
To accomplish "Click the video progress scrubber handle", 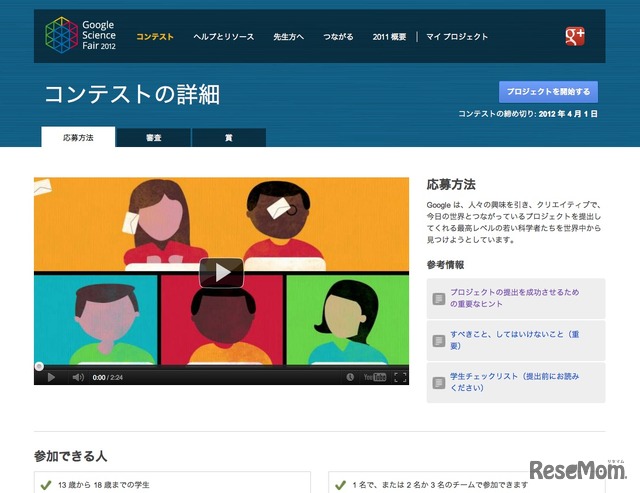I will (39, 366).
